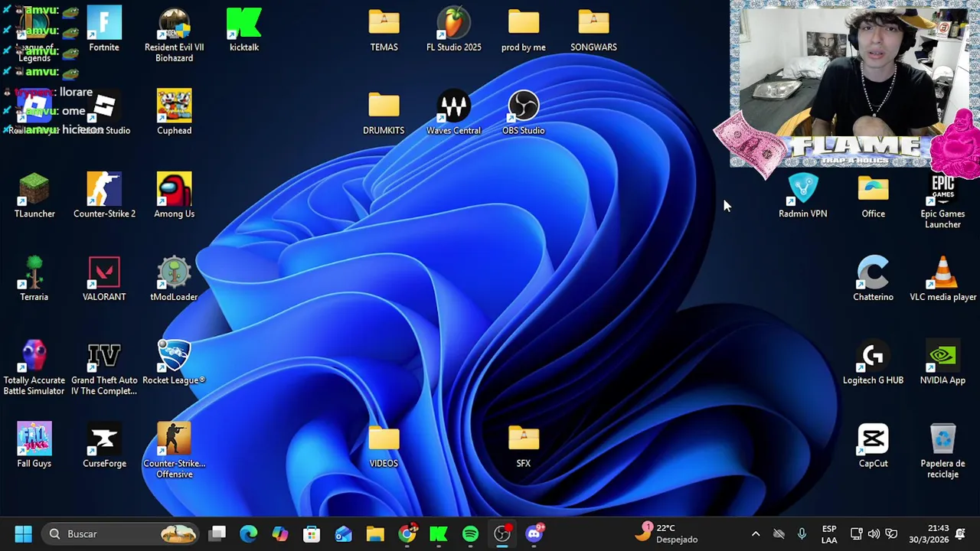Open the ESP LAA language switcher

[829, 533]
